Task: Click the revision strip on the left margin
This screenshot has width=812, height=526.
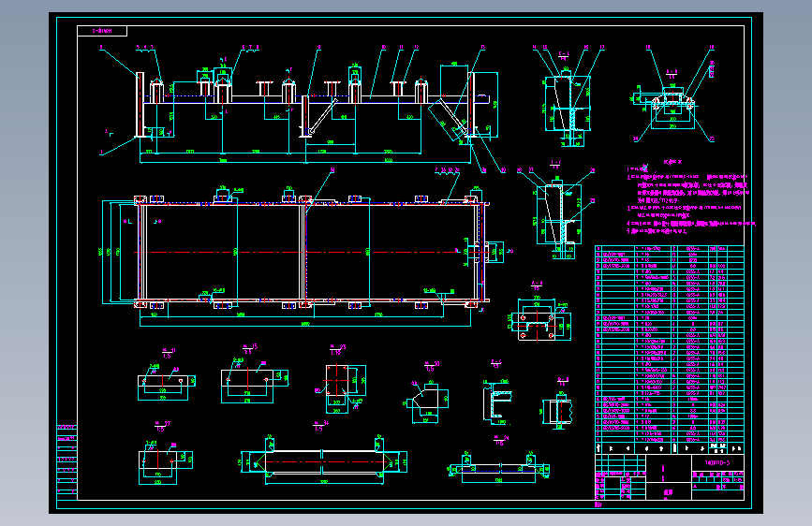Action: [66, 461]
